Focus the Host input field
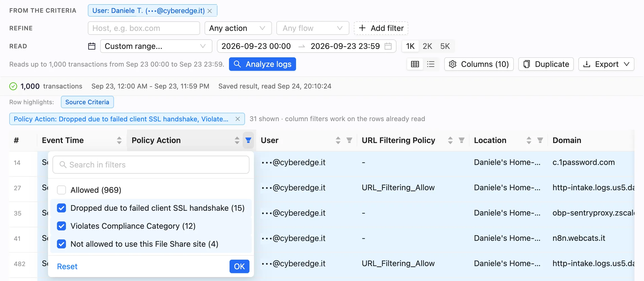Image resolution: width=644 pixels, height=281 pixels. pos(144,28)
